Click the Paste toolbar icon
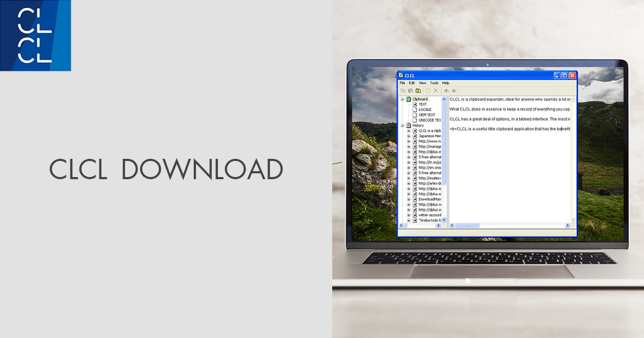This screenshot has height=338, width=644. click(411, 90)
